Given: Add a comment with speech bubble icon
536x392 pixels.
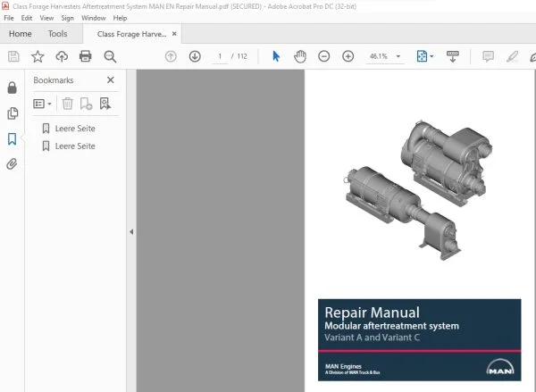Looking at the screenshot, I should 488,56.
